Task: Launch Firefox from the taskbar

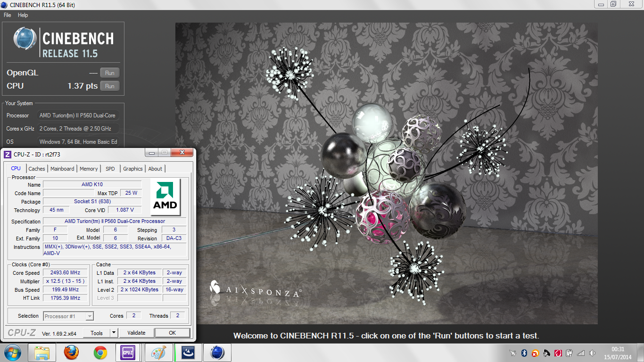Action: pos(71,353)
